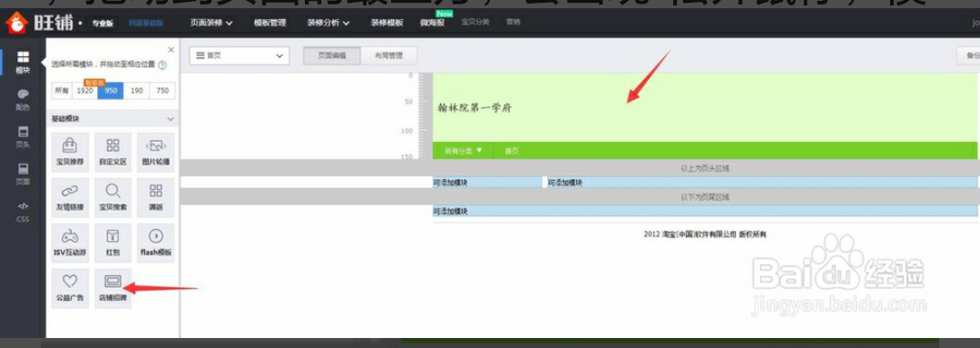Switch to 布局管理 tab
The width and height of the screenshot is (980, 348).
pos(388,55)
